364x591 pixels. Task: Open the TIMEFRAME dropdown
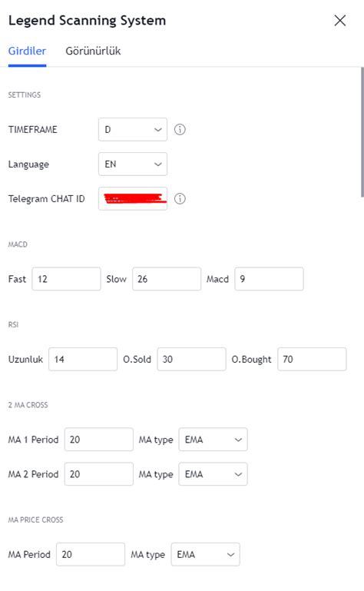click(x=133, y=130)
